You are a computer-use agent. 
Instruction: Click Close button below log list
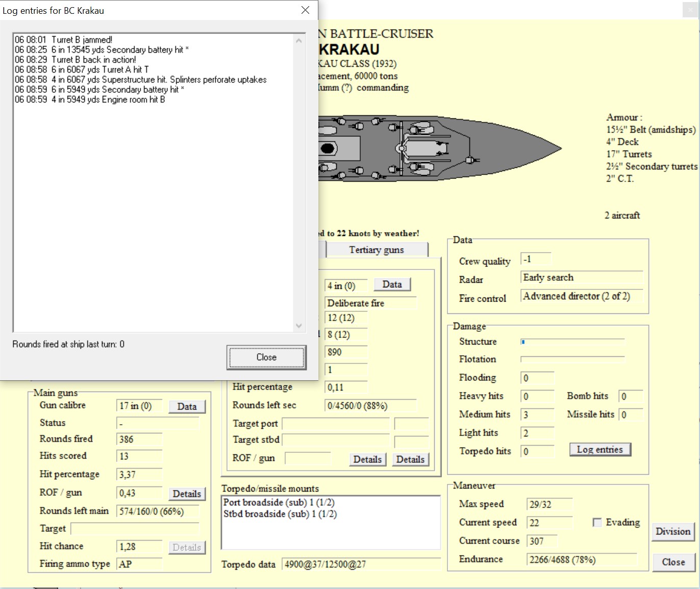(x=266, y=357)
